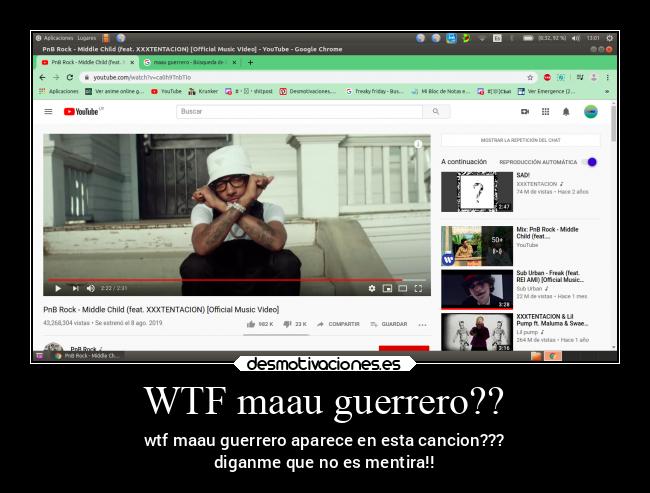
Task: Enter fullscreen on the video player
Action: click(418, 289)
